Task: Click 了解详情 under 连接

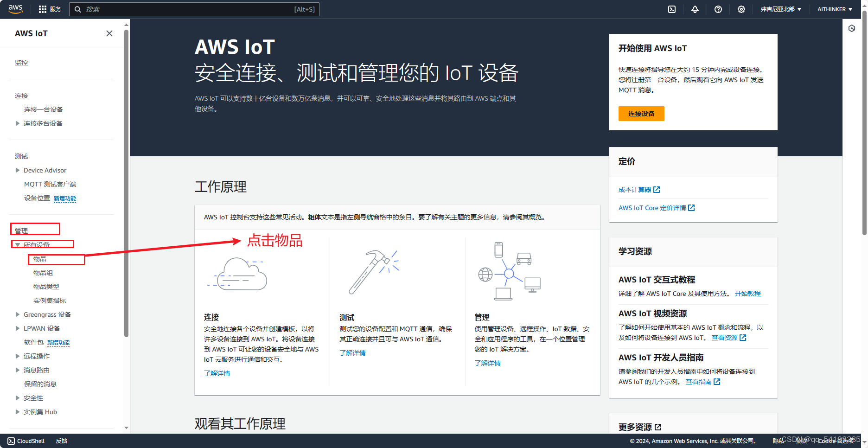Action: pos(217,373)
